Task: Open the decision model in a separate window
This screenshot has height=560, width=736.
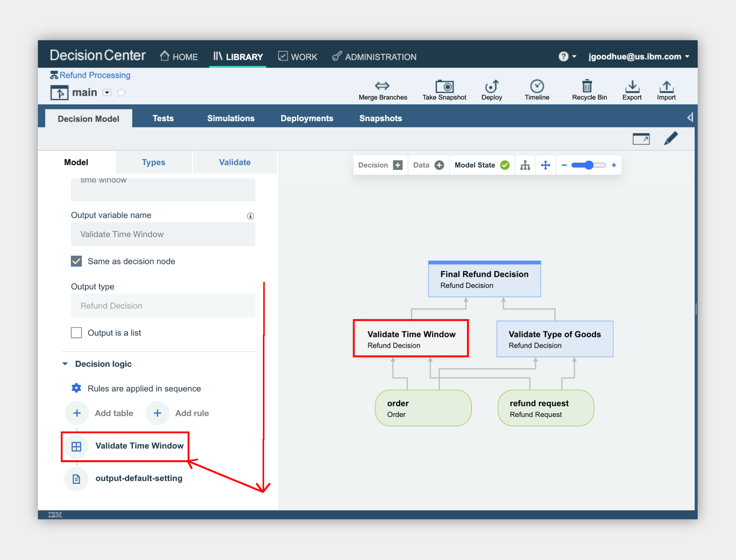Action: click(641, 139)
